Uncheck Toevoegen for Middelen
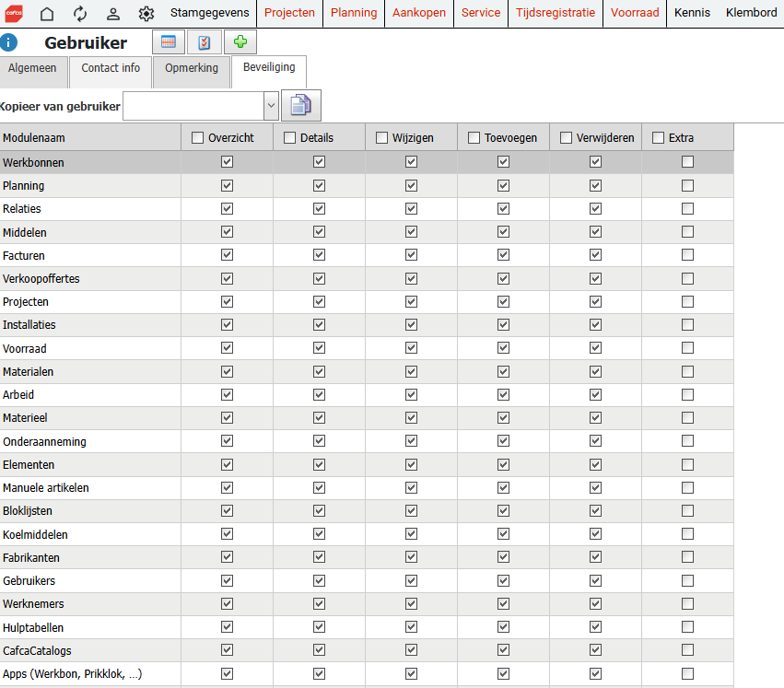 (x=504, y=232)
